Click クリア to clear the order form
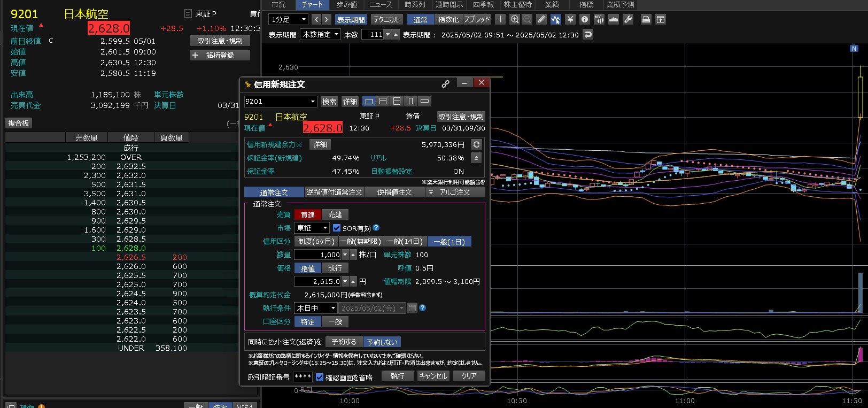Screen dimensions: 868x408 [469, 376]
